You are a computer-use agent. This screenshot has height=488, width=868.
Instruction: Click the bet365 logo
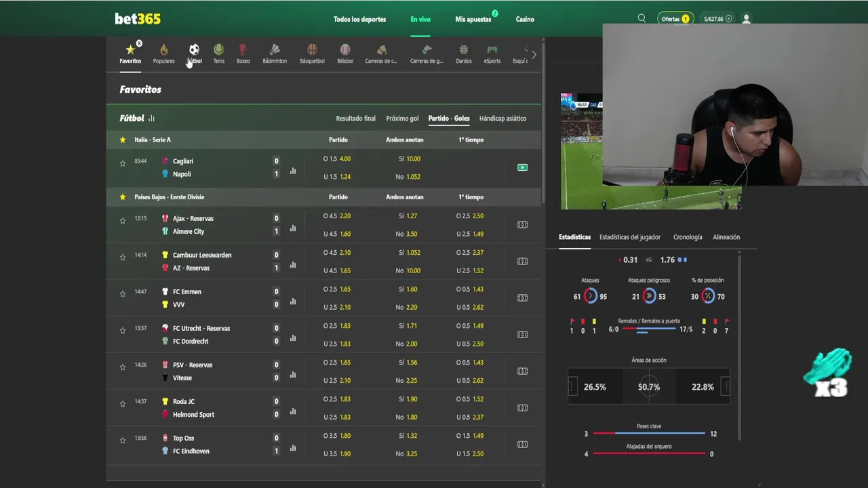click(x=138, y=19)
